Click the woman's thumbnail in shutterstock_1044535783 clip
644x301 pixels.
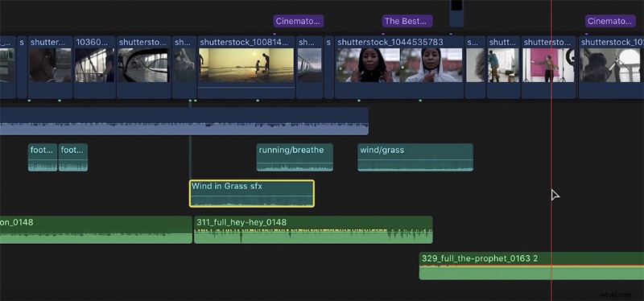(399, 65)
